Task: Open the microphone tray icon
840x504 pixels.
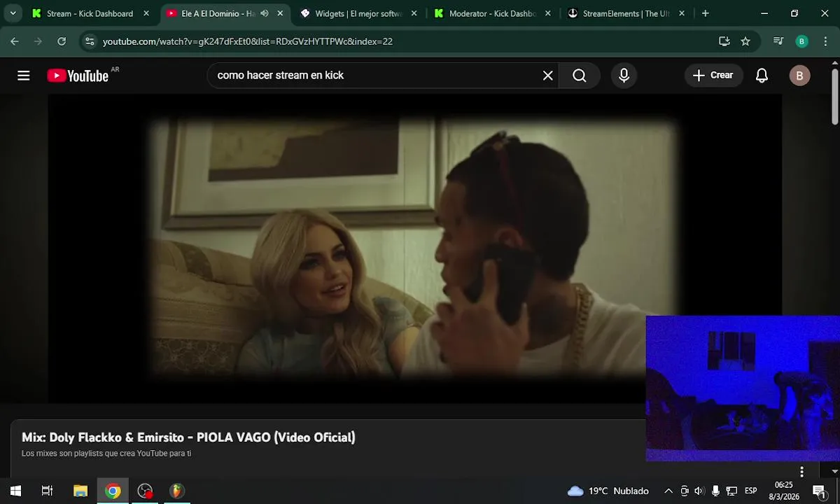Action: (x=715, y=491)
